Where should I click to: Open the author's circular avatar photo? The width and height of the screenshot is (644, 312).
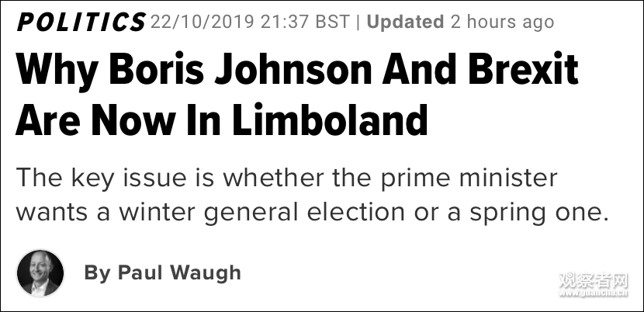40,273
